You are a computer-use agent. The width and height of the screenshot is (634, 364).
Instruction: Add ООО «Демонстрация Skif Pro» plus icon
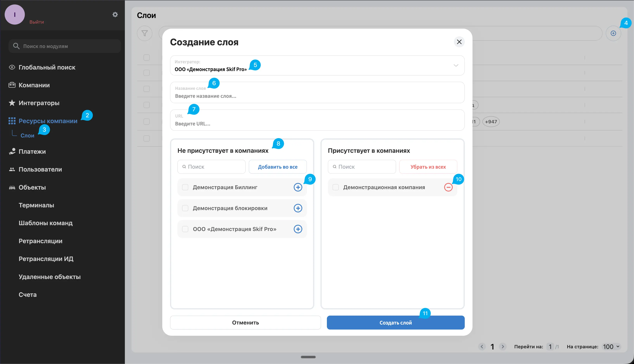click(x=298, y=229)
